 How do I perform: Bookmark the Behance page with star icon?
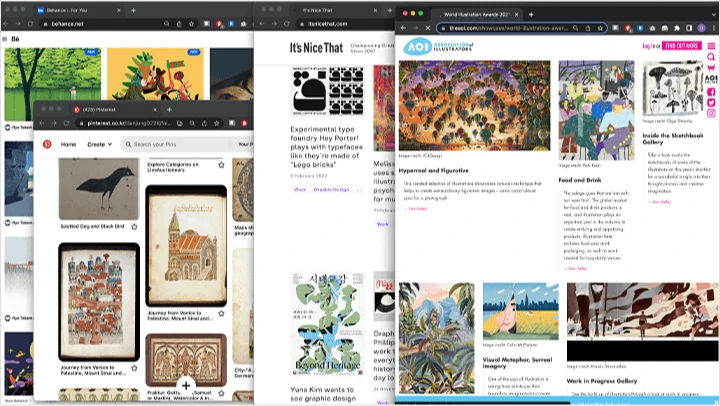pos(191,23)
